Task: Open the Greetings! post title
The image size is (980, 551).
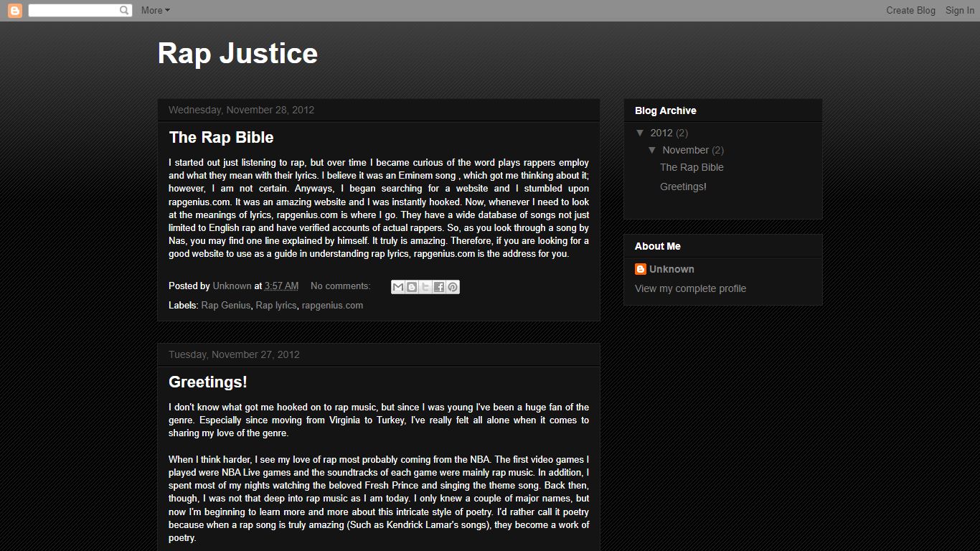Action: click(208, 382)
